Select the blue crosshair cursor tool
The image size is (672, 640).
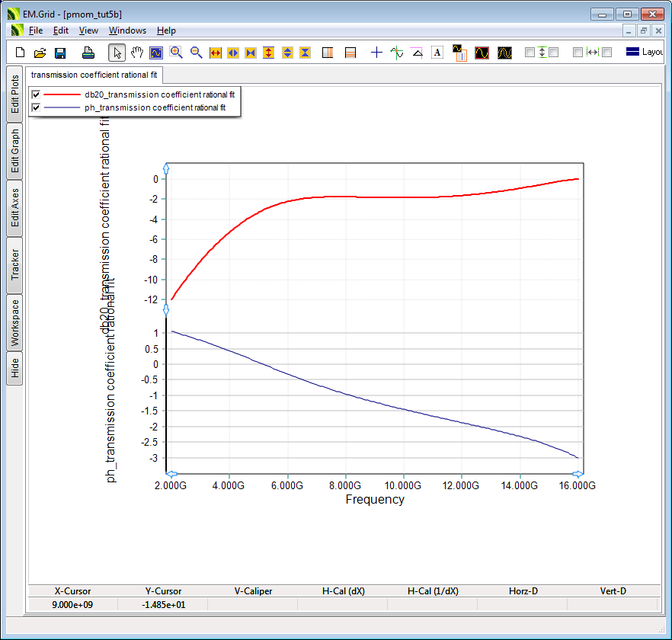coord(376,53)
